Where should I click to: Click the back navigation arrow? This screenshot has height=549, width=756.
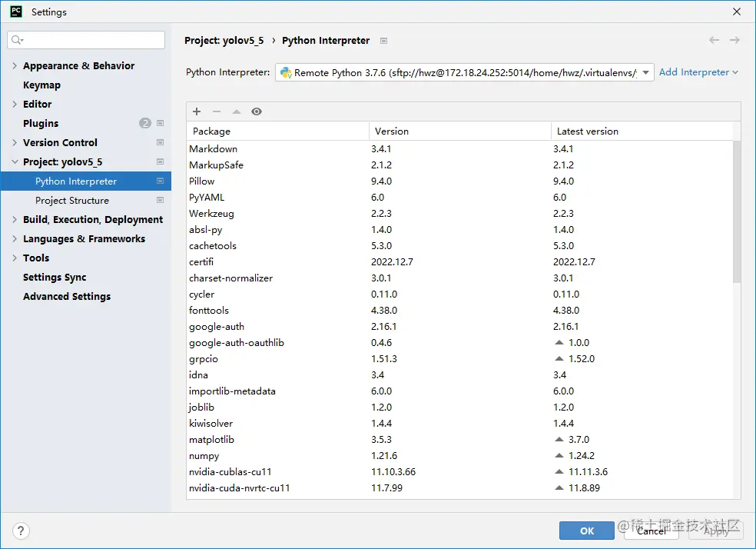[x=715, y=40]
